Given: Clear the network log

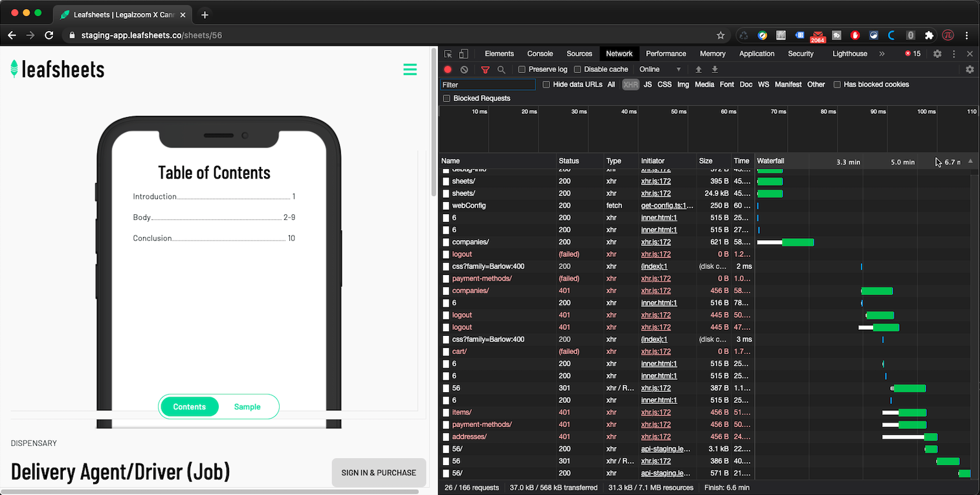Looking at the screenshot, I should point(464,69).
